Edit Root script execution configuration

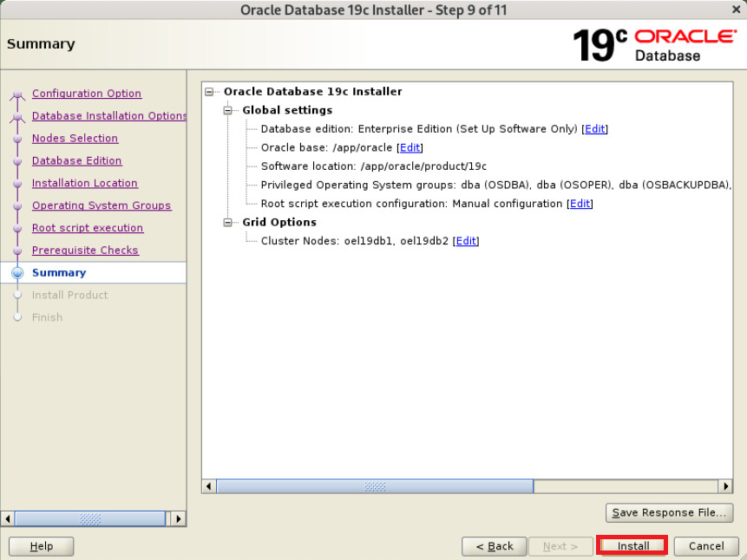coord(580,204)
